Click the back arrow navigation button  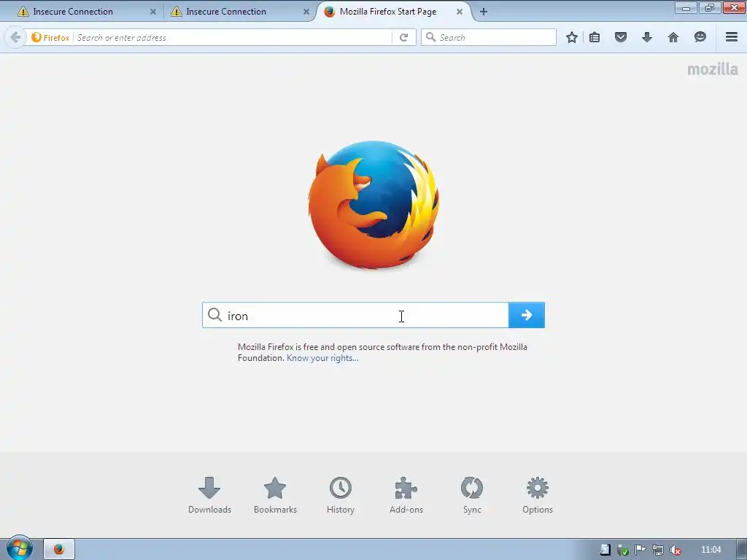point(15,37)
